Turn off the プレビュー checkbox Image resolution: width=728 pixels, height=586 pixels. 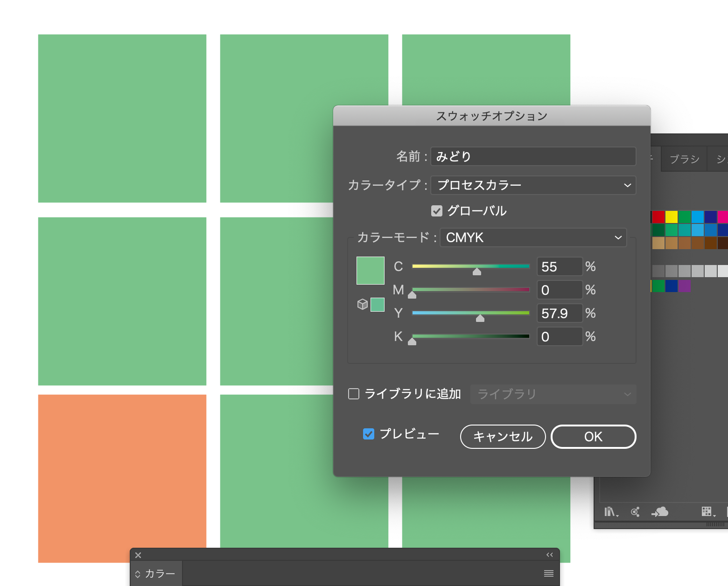[x=369, y=434]
